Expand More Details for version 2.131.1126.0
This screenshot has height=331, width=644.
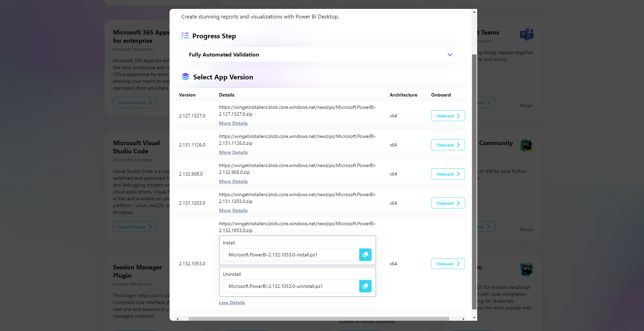click(x=233, y=152)
